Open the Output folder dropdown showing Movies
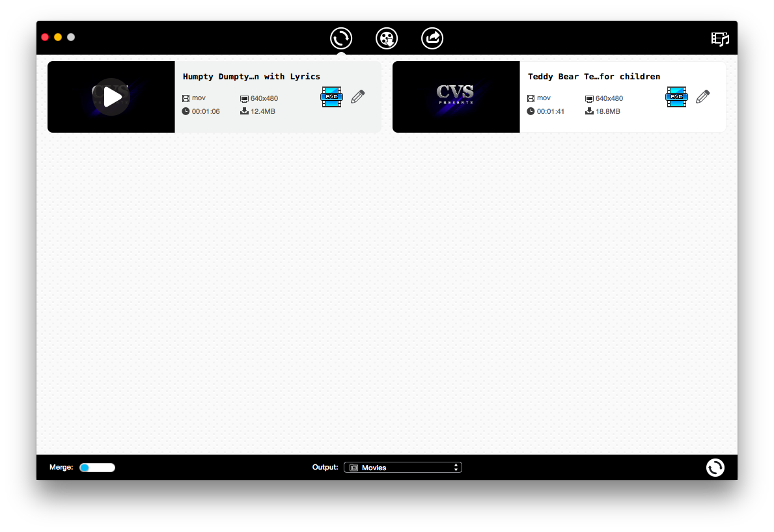 403,468
